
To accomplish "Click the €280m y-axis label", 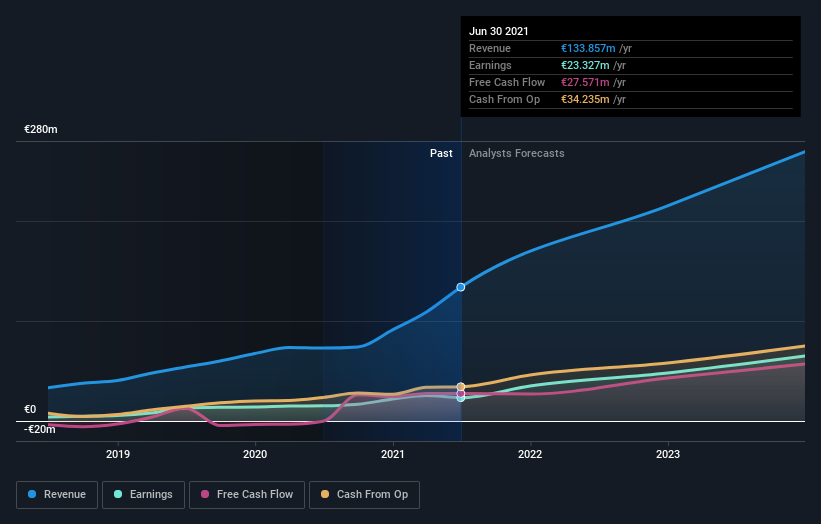I will pyautogui.click(x=41, y=129).
